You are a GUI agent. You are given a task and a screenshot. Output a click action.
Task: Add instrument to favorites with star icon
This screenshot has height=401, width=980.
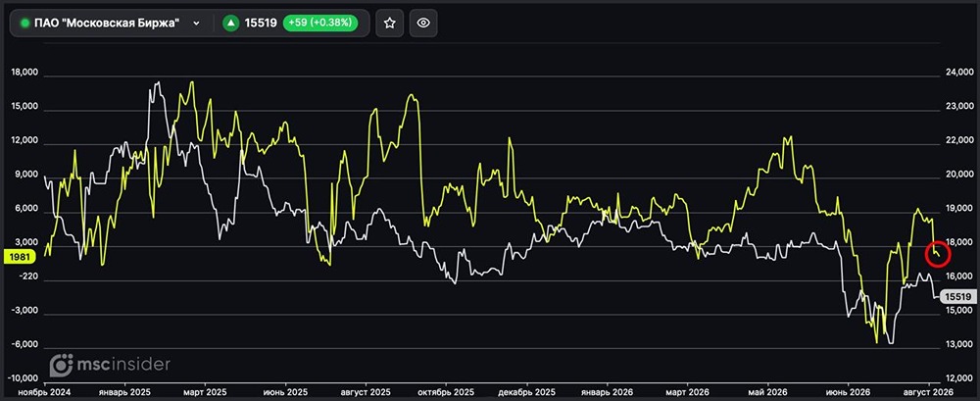coord(389,24)
